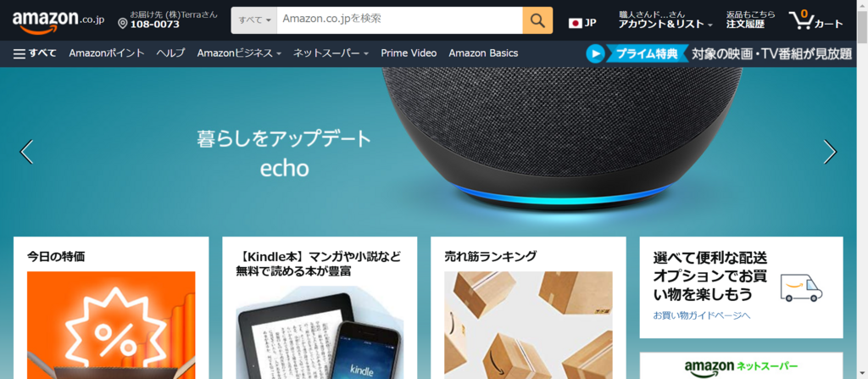Click the Prime play button icon
The height and width of the screenshot is (379, 868).
pyautogui.click(x=596, y=53)
